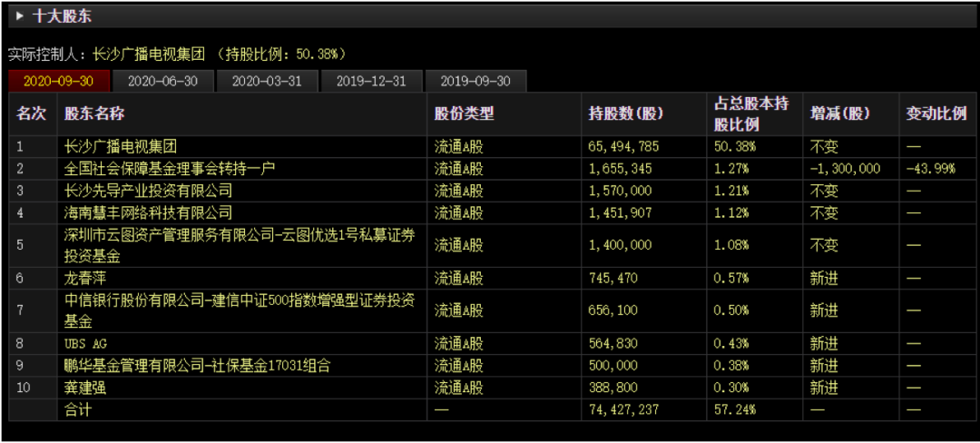Select shareholder 长沙广播电视集团 in row 1
Screen dimensions: 980x443
click(121, 147)
